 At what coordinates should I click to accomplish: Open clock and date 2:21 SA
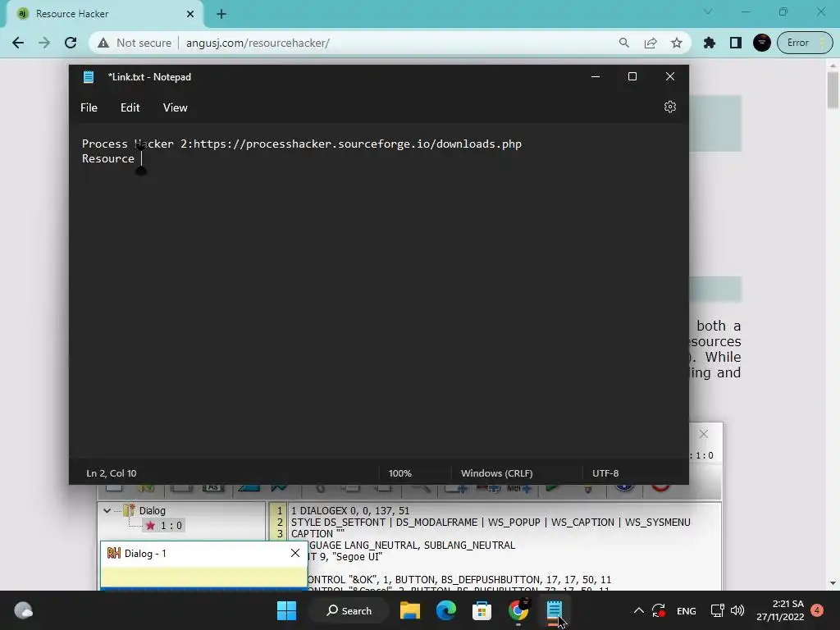tap(780, 610)
